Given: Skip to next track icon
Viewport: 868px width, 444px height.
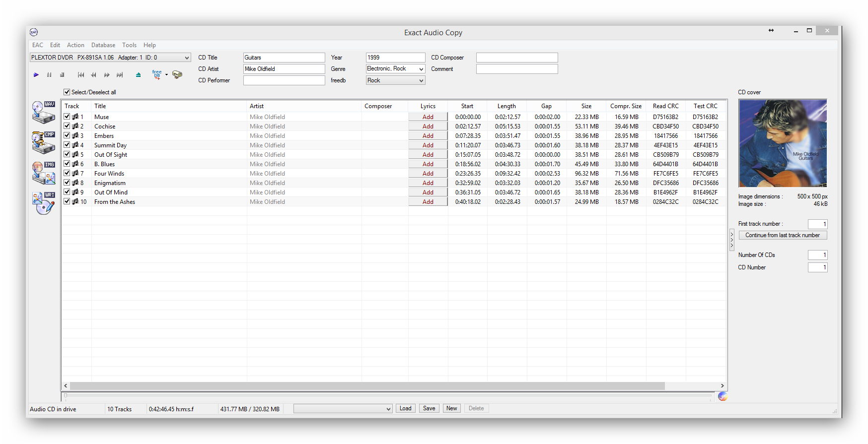Looking at the screenshot, I should (x=120, y=75).
